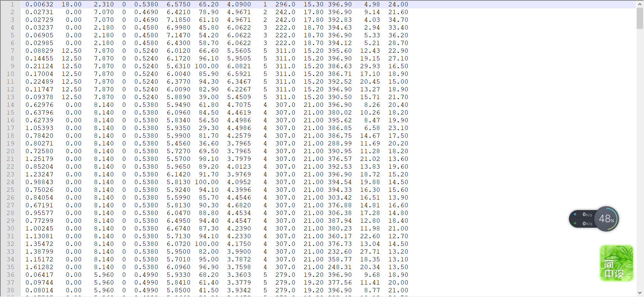Viewport: 644px width, 297px height.
Task: Click the value 0.06417
Action: click(x=39, y=275)
